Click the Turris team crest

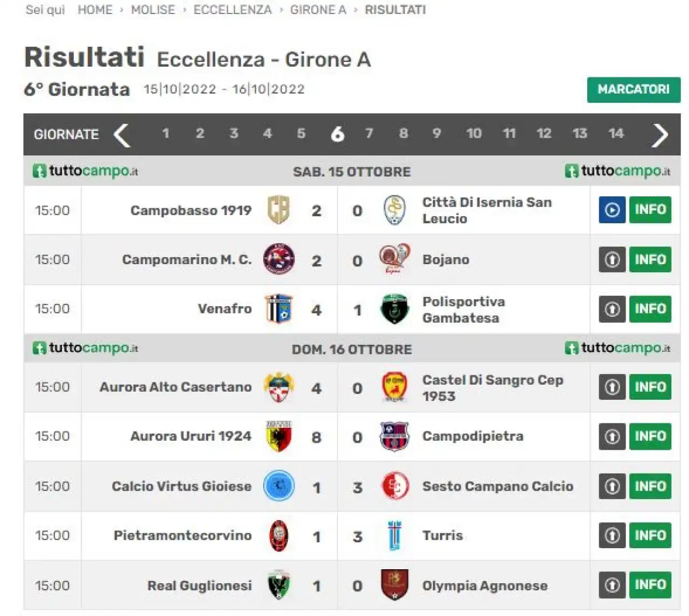coord(395,536)
